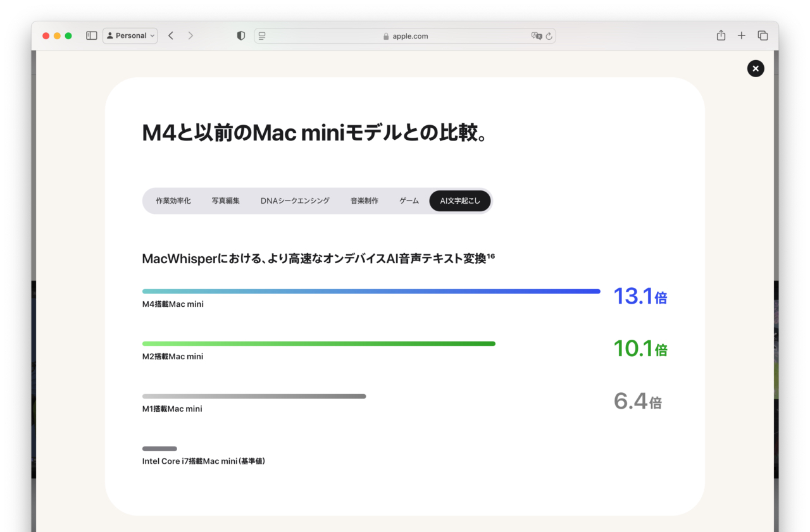Viewport: 810px width, 532px height.
Task: Select the DNAシークエンシング tab
Action: 295,201
